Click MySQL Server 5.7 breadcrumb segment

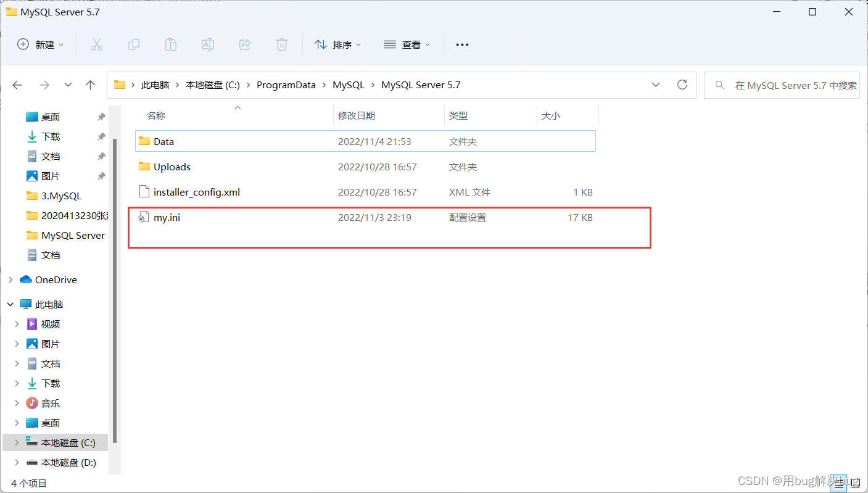421,85
